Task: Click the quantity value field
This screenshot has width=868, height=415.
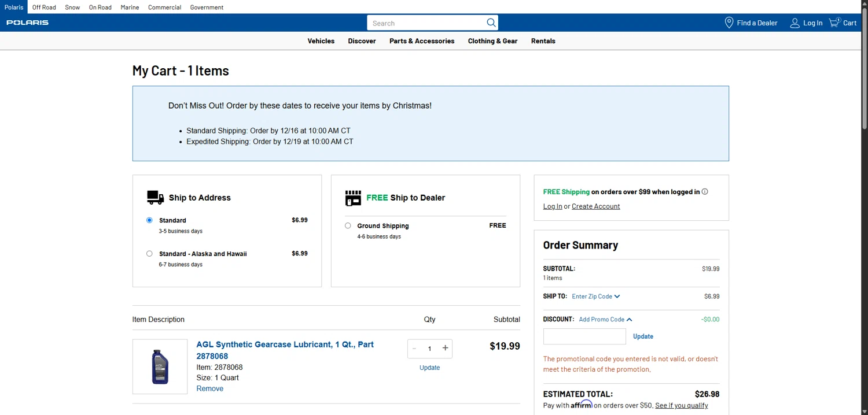Action: coord(429,349)
